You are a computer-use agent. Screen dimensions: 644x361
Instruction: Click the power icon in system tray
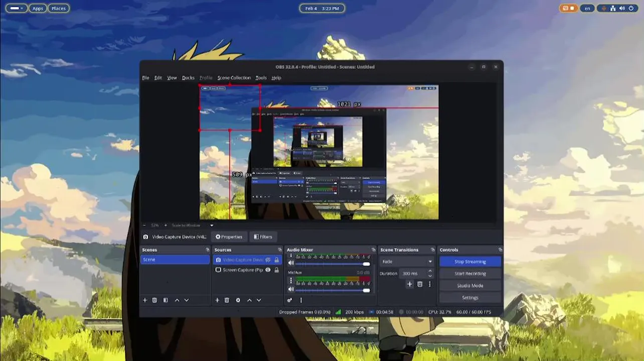tap(630, 9)
